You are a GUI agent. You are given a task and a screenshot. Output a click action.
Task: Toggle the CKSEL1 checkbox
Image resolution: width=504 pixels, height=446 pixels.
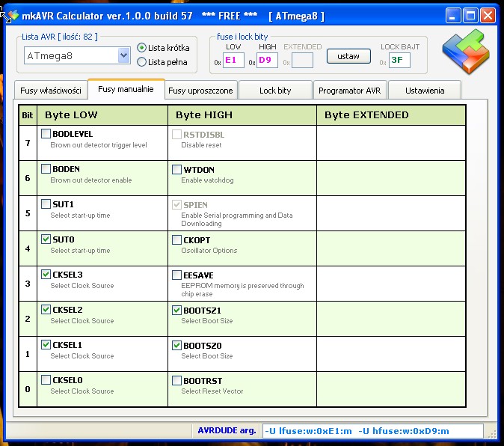click(x=46, y=345)
